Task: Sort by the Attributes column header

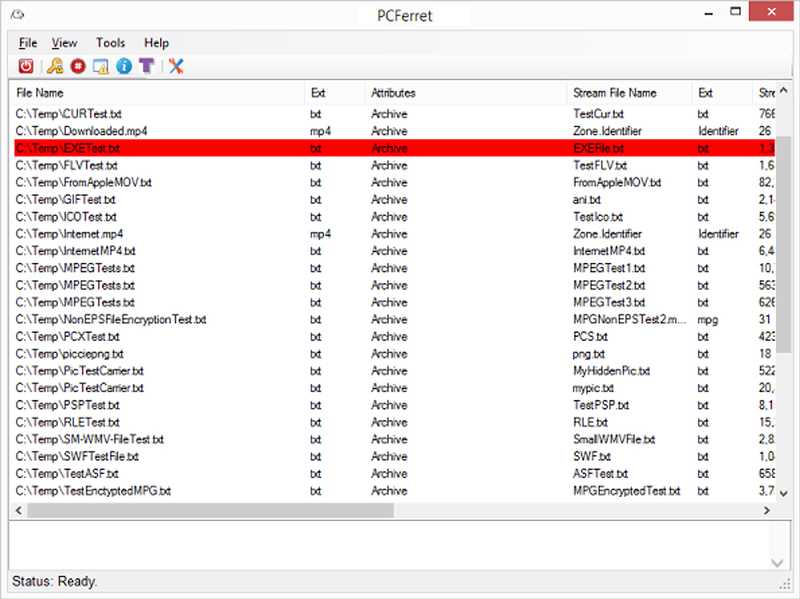Action: [466, 93]
